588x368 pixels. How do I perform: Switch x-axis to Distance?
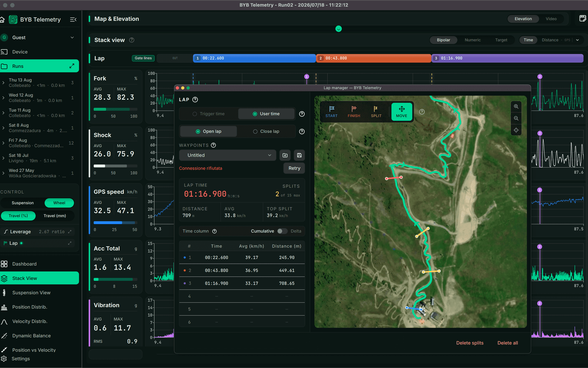coord(550,40)
